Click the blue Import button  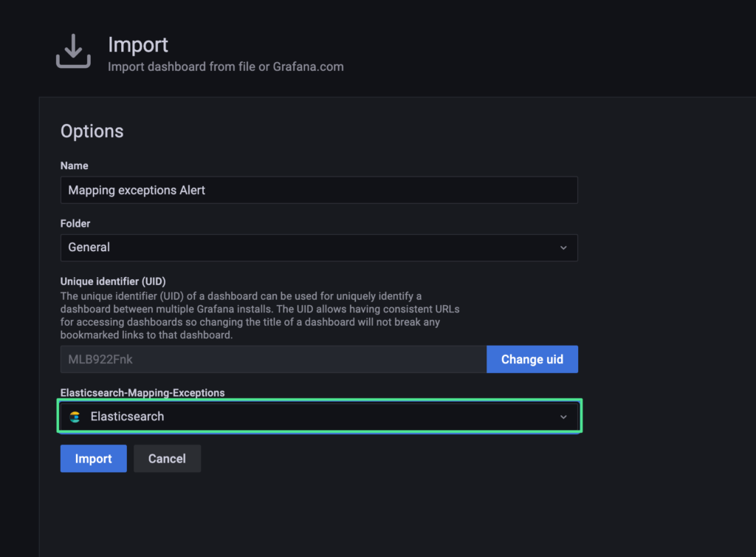pos(93,459)
